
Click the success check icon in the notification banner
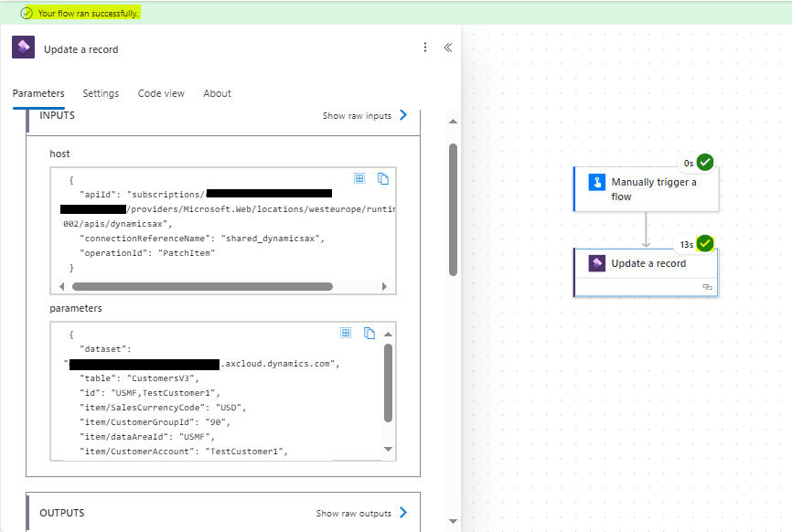27,13
